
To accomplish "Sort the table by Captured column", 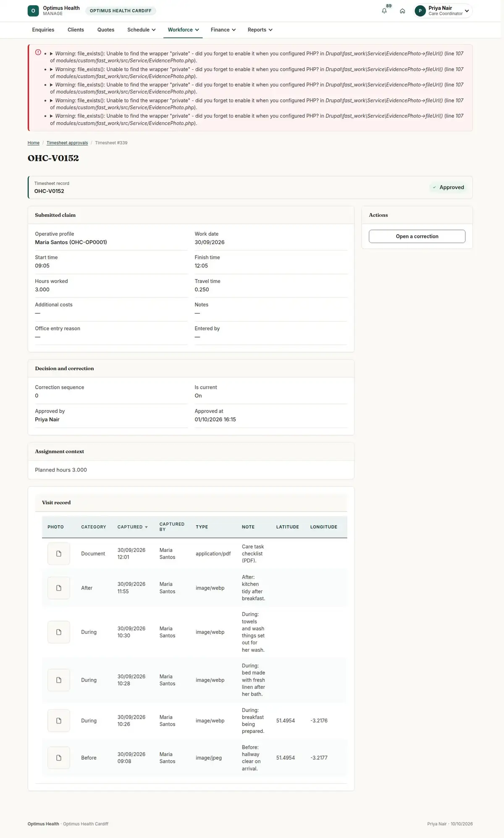I will coord(133,527).
